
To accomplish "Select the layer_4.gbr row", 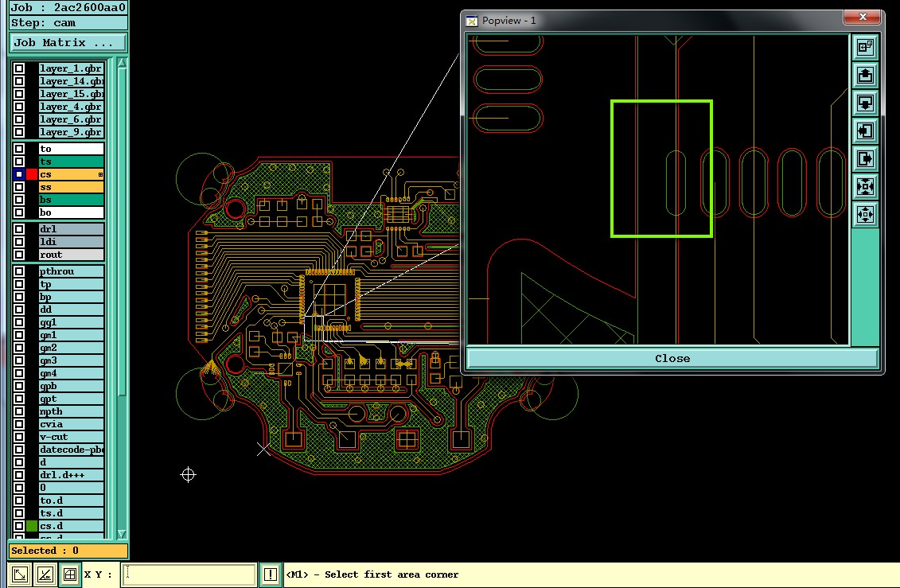I will pyautogui.click(x=71, y=107).
